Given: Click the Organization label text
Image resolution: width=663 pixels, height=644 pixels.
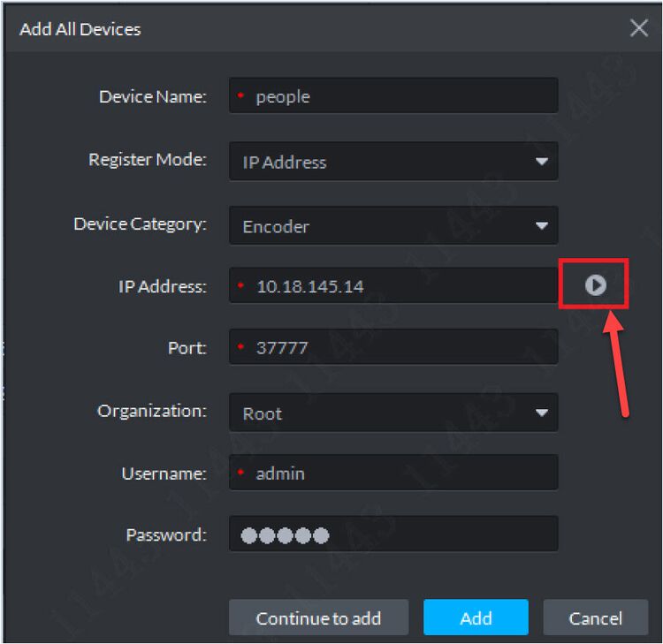Looking at the screenshot, I should [152, 411].
